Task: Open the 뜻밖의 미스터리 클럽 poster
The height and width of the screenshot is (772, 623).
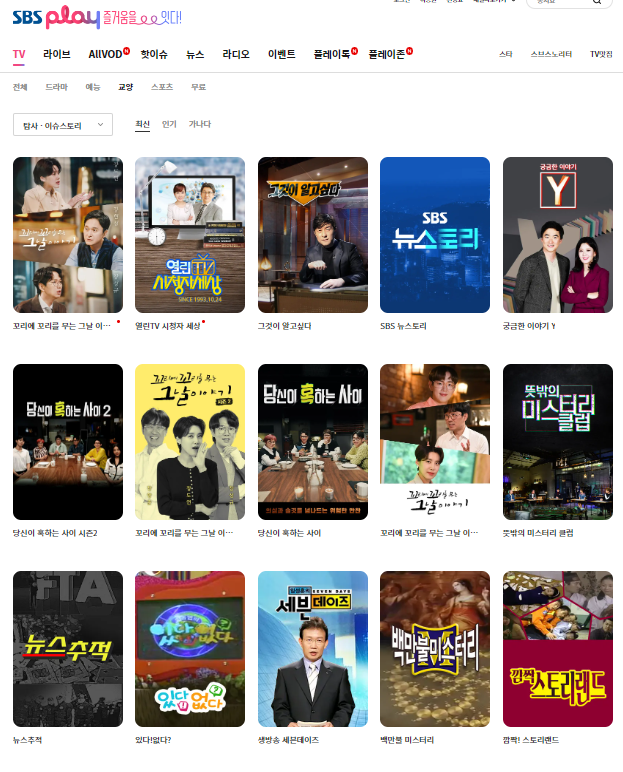Action: click(557, 442)
